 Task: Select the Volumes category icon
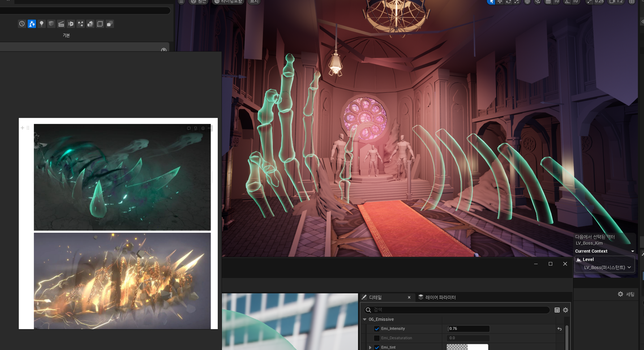[100, 24]
